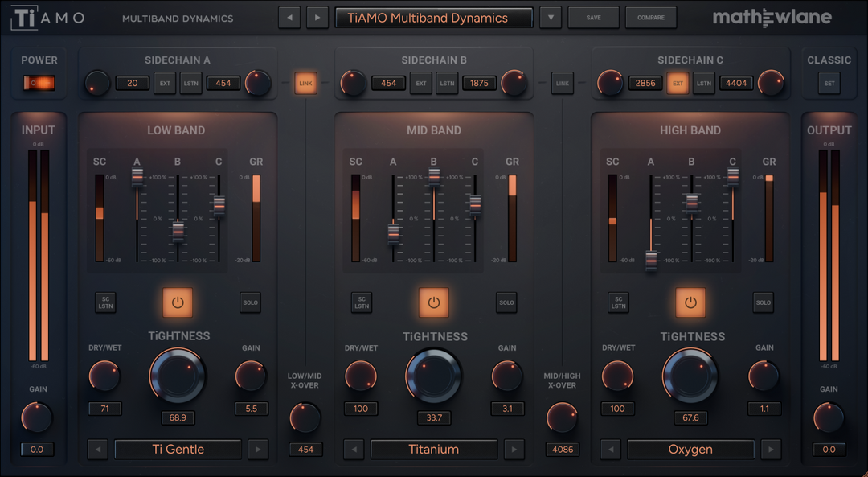Click High Band sidechain C slider handle
Screen dimensions: 868x477
pos(733,177)
